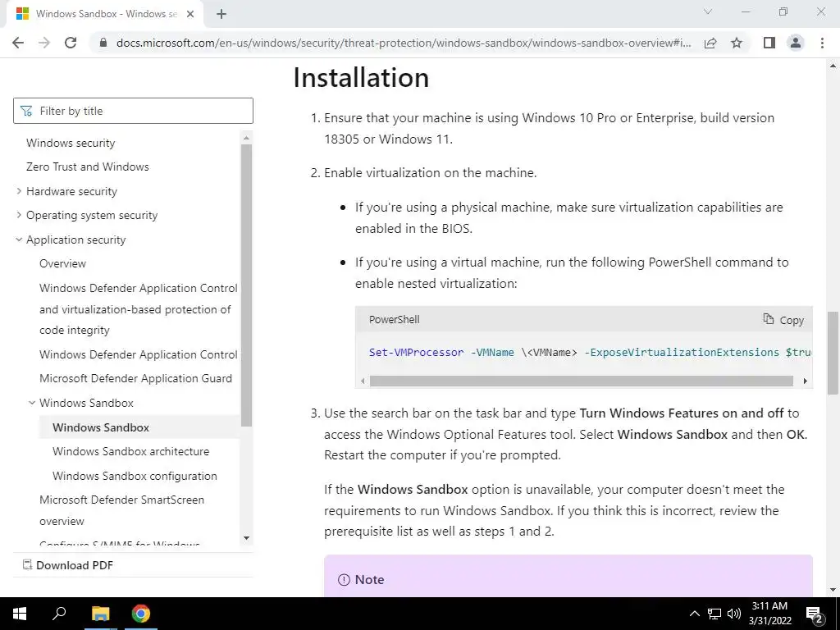This screenshot has height=630, width=840.
Task: Open network status in tray
Action: [x=714, y=614]
